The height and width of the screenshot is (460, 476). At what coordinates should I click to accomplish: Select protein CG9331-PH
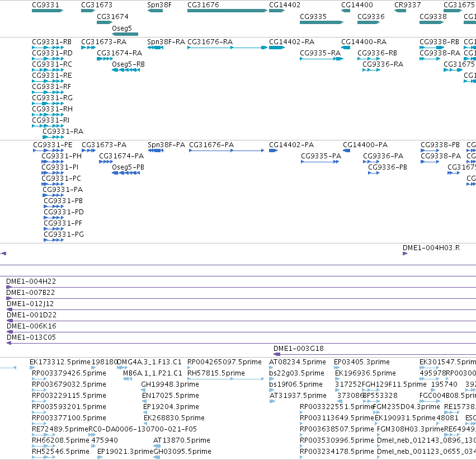[53, 162]
